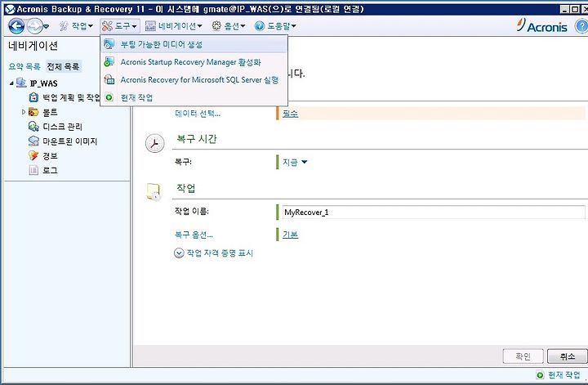The image size is (588, 385).
Task: Click the 디스크 관리 icon
Action: tap(33, 127)
